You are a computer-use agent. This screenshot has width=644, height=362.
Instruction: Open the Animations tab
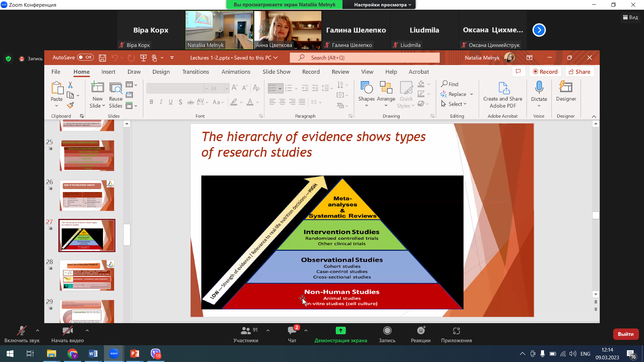pyautogui.click(x=236, y=72)
